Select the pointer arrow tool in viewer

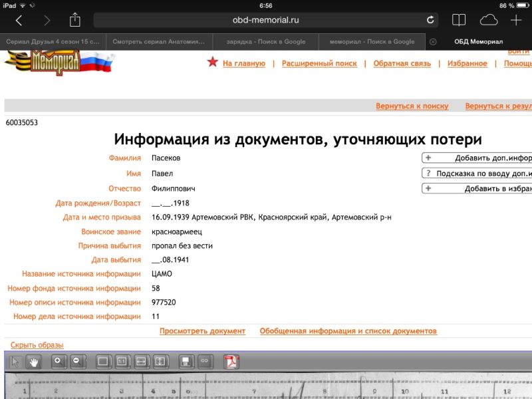(x=15, y=362)
